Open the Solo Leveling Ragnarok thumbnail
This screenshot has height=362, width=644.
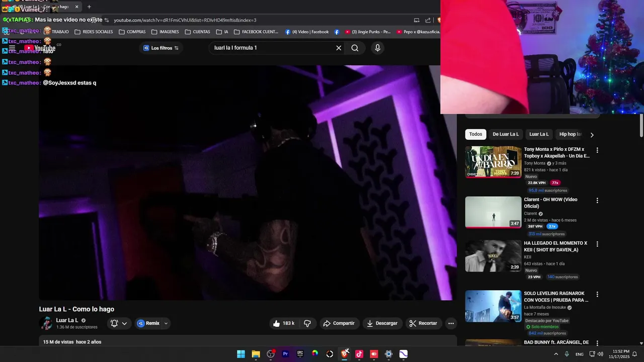[x=493, y=306]
